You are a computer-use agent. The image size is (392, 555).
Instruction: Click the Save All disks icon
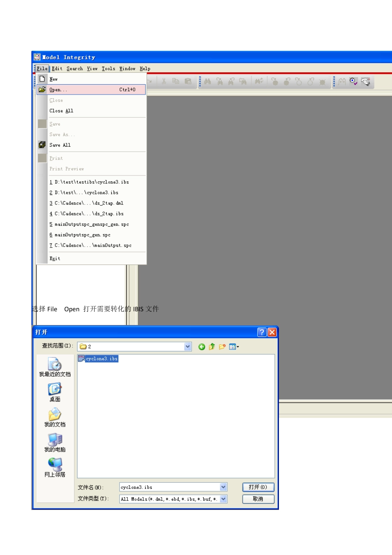(x=42, y=145)
